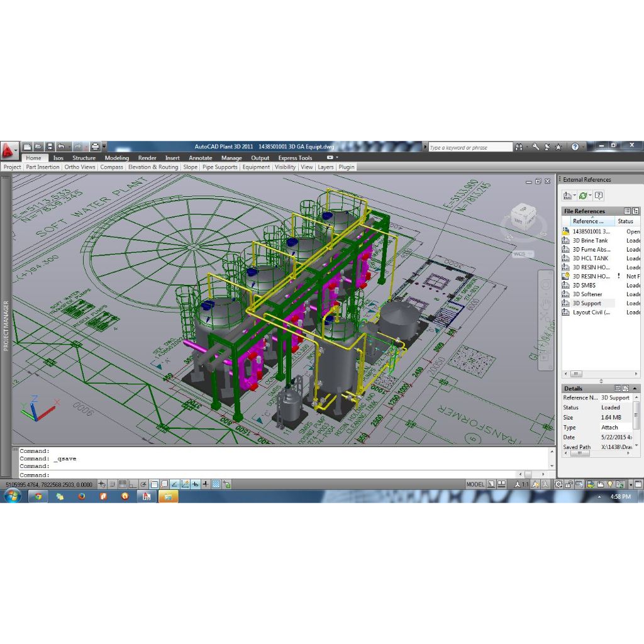Click the Firefox icon on the taskbar

click(x=82, y=496)
